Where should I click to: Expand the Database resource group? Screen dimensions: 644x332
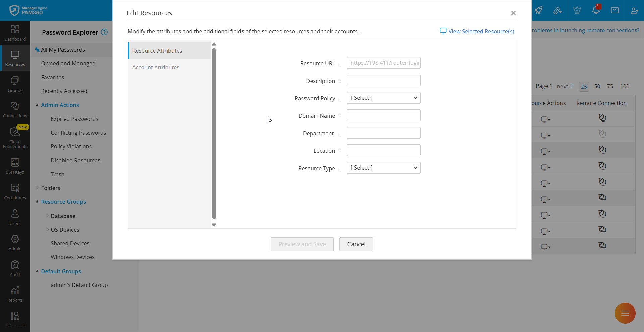point(47,216)
